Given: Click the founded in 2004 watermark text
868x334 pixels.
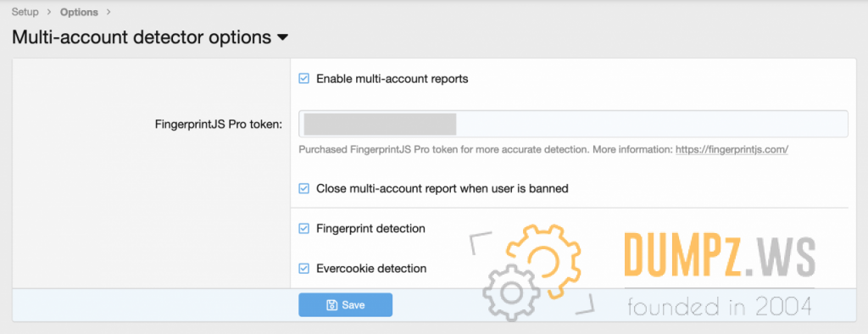Looking at the screenshot, I should click(x=720, y=306).
